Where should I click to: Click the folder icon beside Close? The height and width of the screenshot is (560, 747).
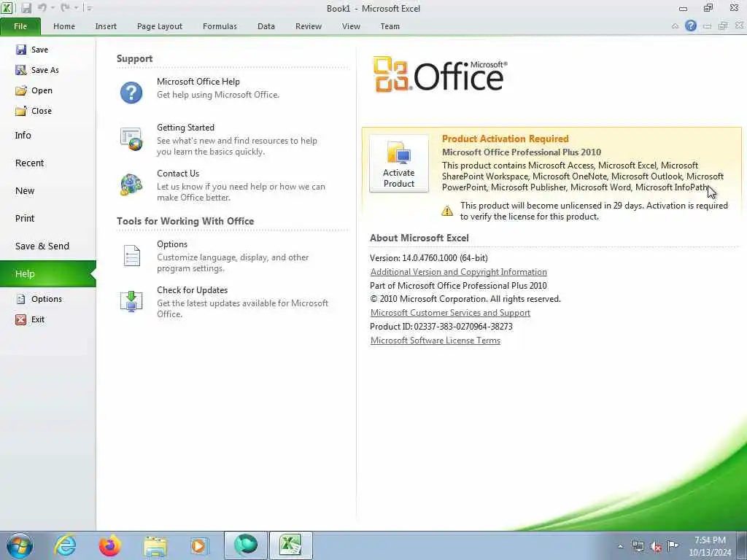pos(21,111)
